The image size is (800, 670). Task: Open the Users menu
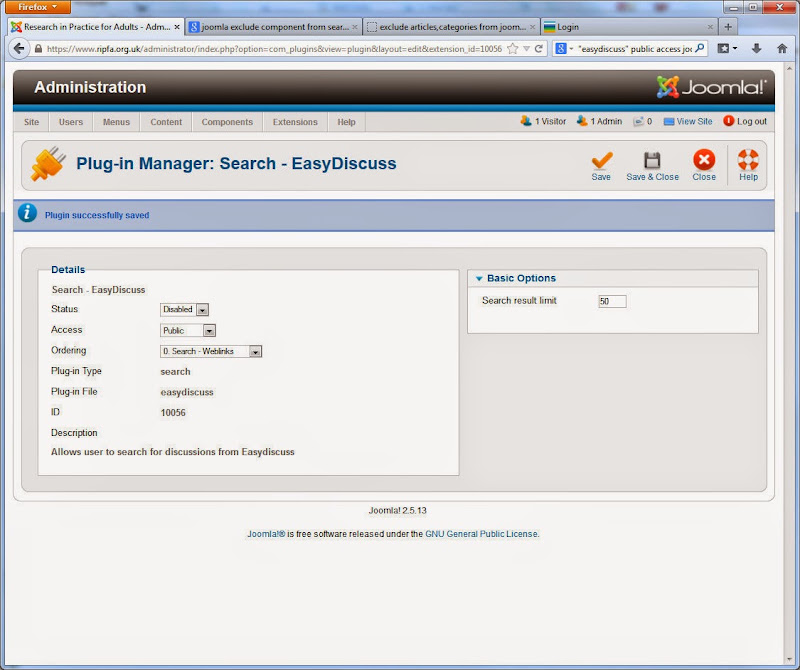point(70,122)
